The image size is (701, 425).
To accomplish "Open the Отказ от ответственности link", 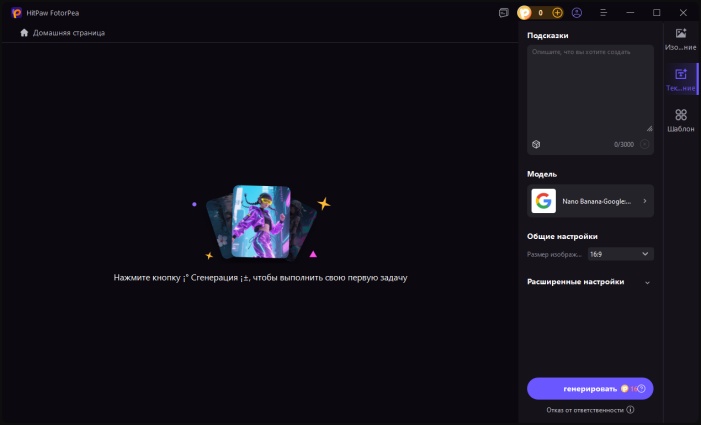I will (x=584, y=410).
